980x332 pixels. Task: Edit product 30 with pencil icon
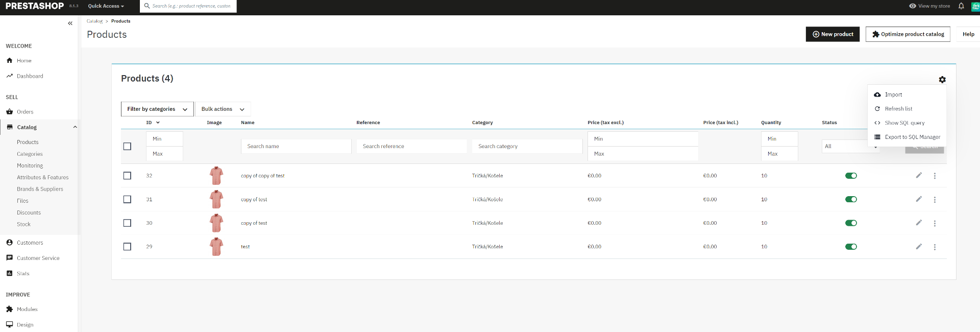pyautogui.click(x=919, y=223)
